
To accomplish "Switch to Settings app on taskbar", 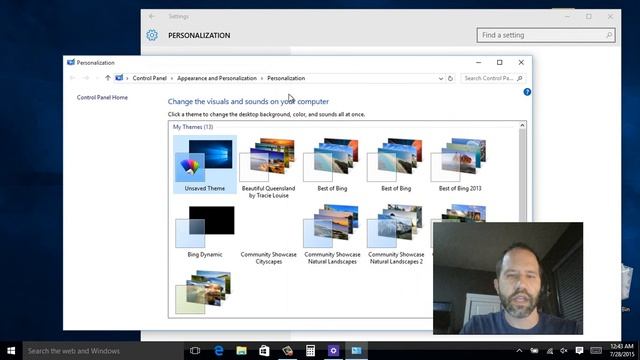I will tap(333, 351).
